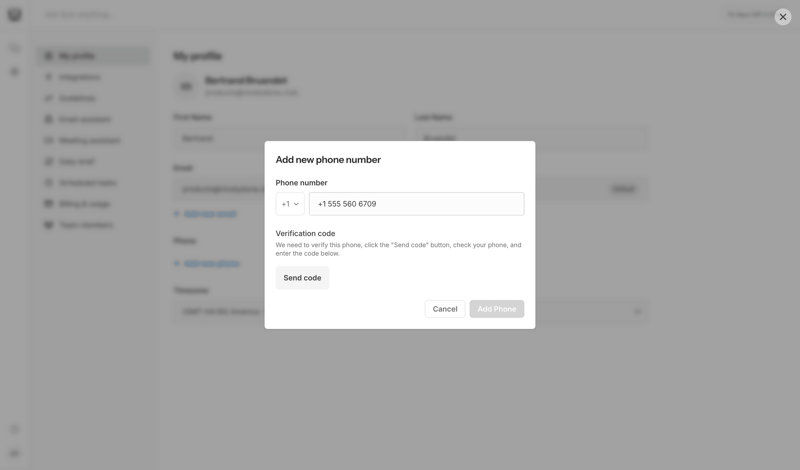Click the app logo in top-left corner
Image resolution: width=800 pixels, height=470 pixels.
(x=15, y=15)
